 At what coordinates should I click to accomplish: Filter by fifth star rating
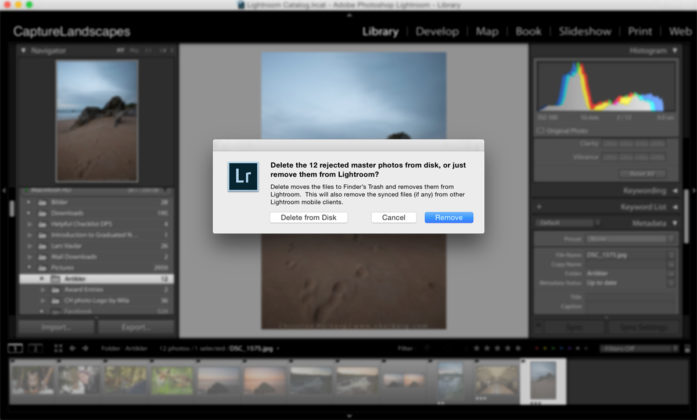tap(518, 348)
